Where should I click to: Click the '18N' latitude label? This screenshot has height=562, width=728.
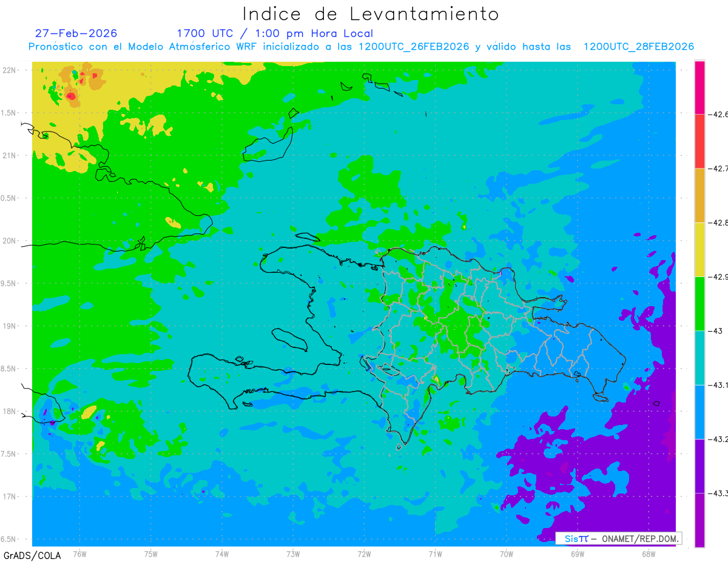tap(10, 411)
